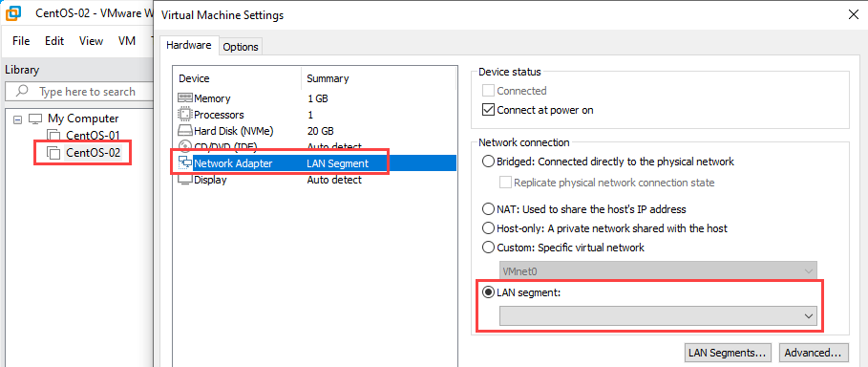This screenshot has width=868, height=367.
Task: Select the CD/DVD (IDE) row
Action: pyautogui.click(x=314, y=147)
